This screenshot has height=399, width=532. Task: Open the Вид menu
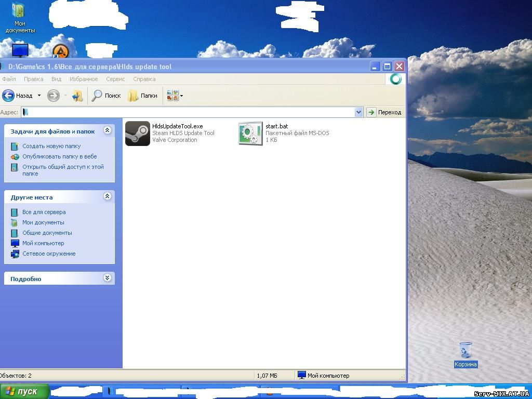coord(56,79)
